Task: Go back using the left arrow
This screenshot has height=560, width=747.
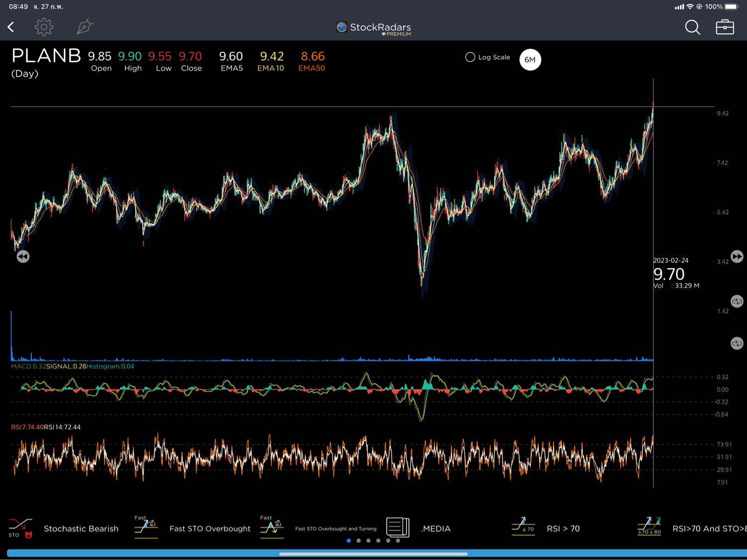Action: [11, 27]
